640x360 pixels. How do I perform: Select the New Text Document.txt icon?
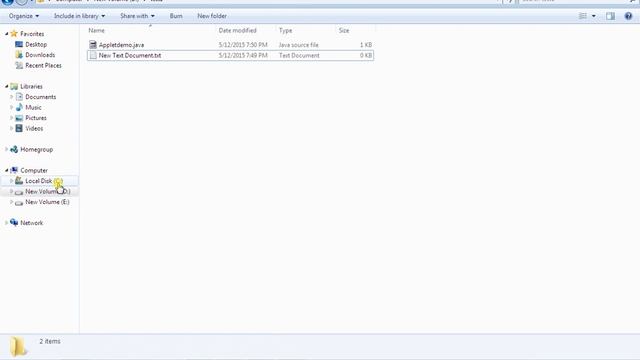click(x=93, y=56)
